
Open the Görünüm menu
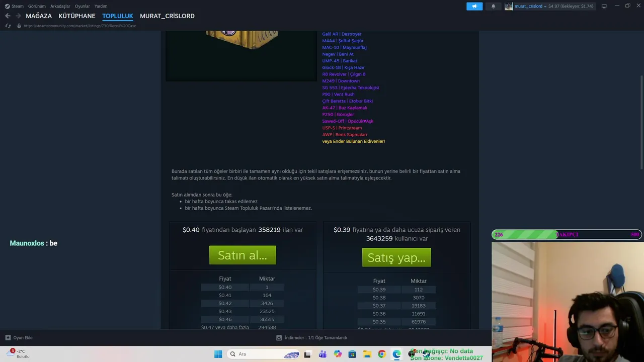tap(37, 6)
